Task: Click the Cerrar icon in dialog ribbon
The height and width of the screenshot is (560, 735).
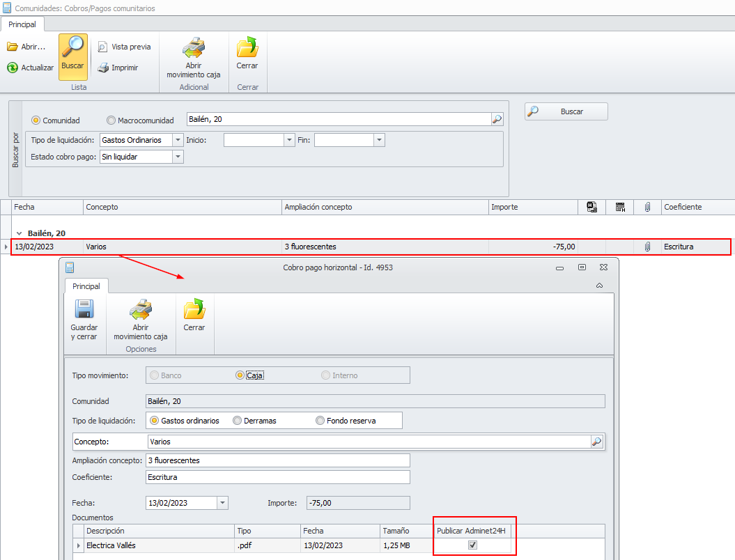Action: tap(194, 309)
